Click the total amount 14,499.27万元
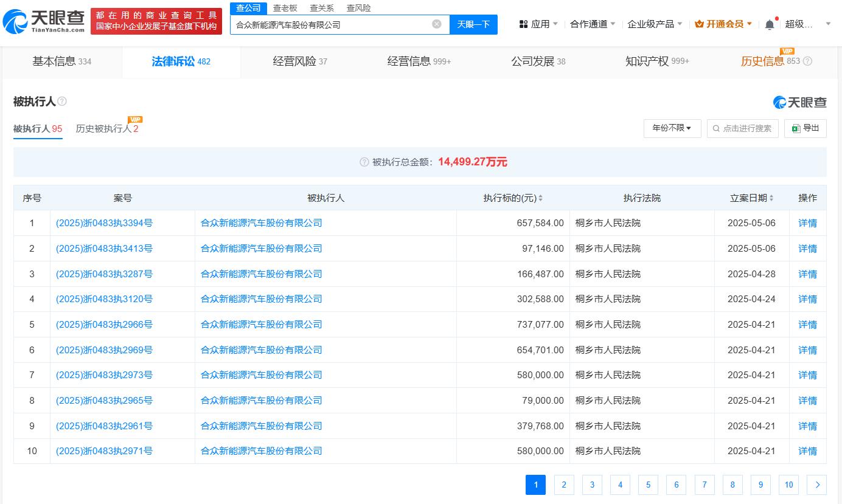This screenshot has height=504, width=842. pos(473,162)
